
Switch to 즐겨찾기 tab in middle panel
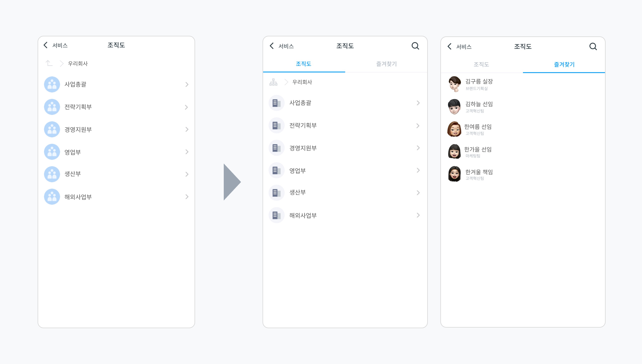386,64
